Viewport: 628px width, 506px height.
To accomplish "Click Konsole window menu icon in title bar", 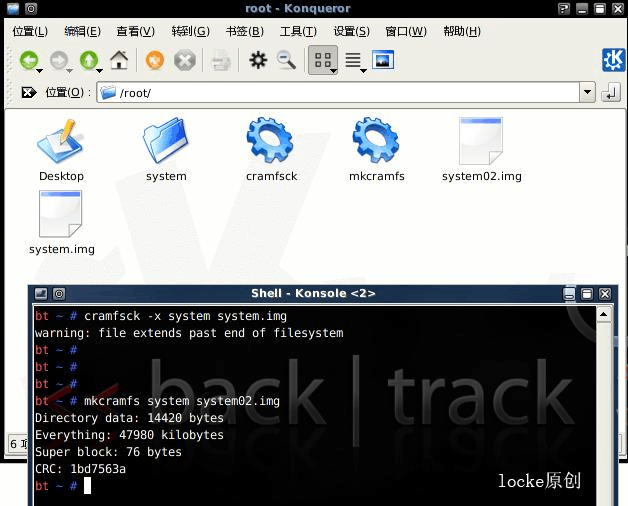I will 41,294.
